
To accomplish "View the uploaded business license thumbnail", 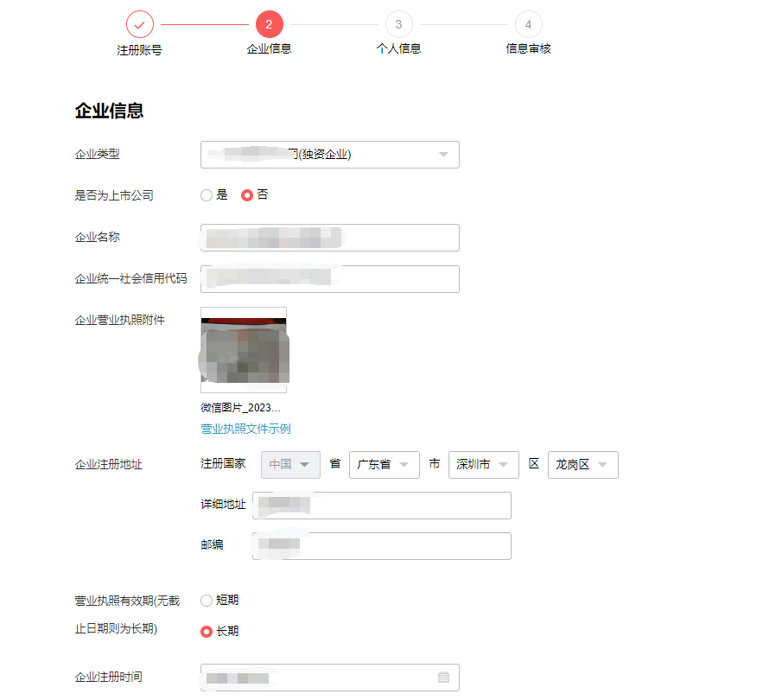I will [x=243, y=350].
